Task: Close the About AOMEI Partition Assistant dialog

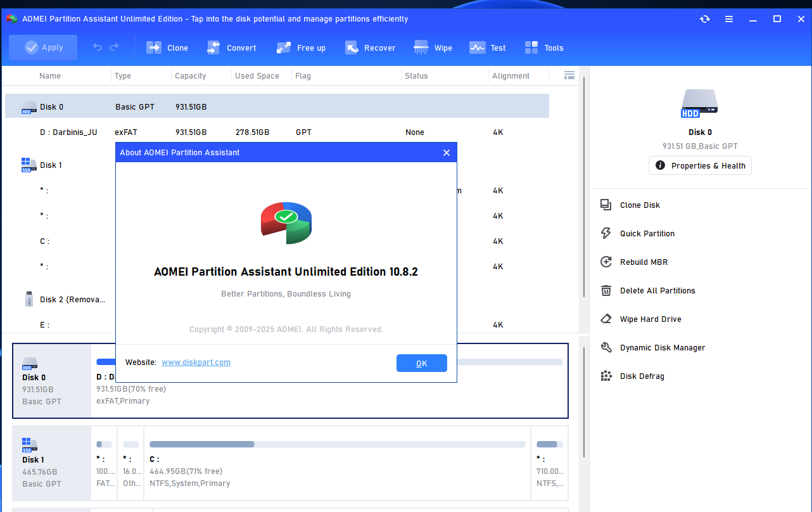Action: [447, 153]
